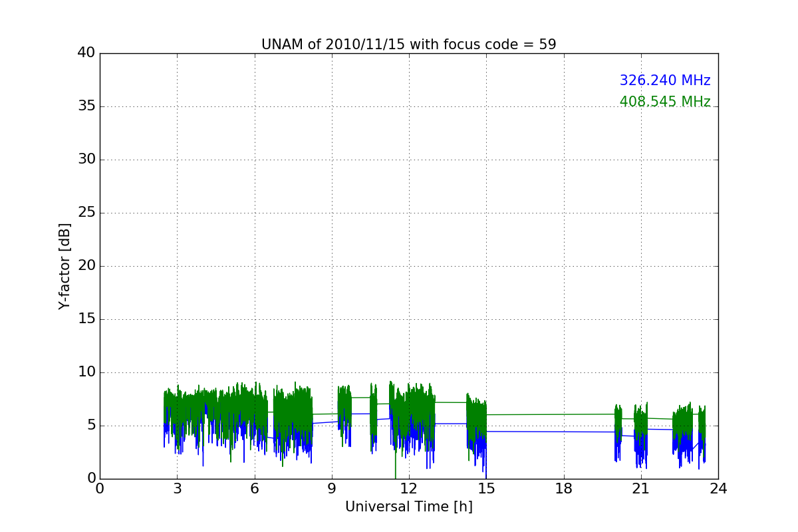Click the 'Universal Time [h]' axis label

click(x=408, y=507)
